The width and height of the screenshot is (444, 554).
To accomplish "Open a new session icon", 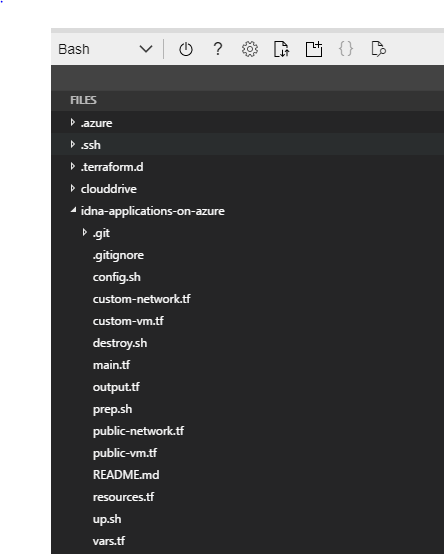I will [x=314, y=49].
